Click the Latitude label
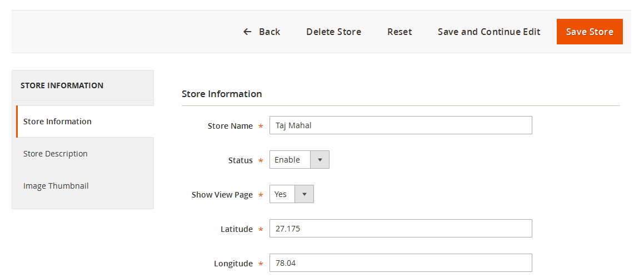The image size is (644, 278). click(237, 229)
